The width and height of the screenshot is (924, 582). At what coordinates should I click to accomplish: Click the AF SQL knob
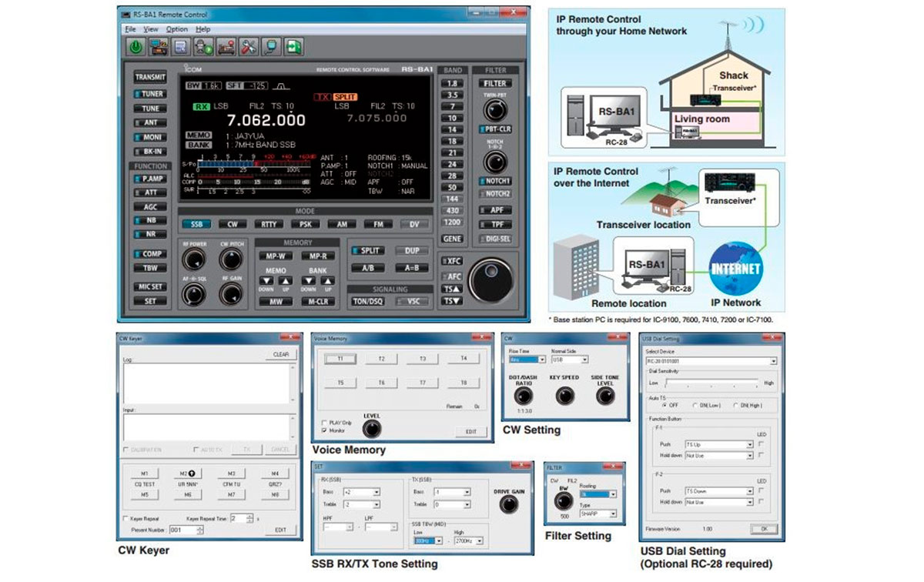tap(194, 295)
